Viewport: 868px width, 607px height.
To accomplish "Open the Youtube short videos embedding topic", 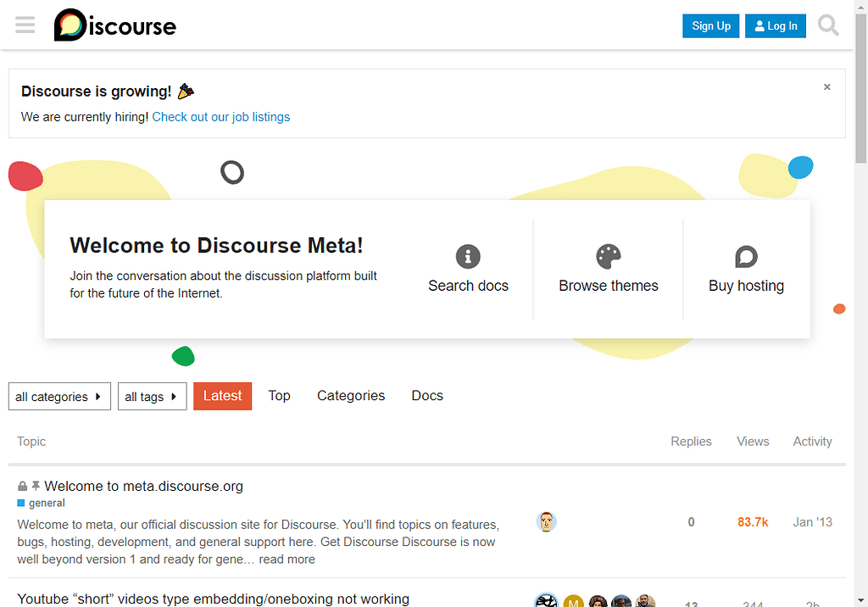I will [213, 599].
